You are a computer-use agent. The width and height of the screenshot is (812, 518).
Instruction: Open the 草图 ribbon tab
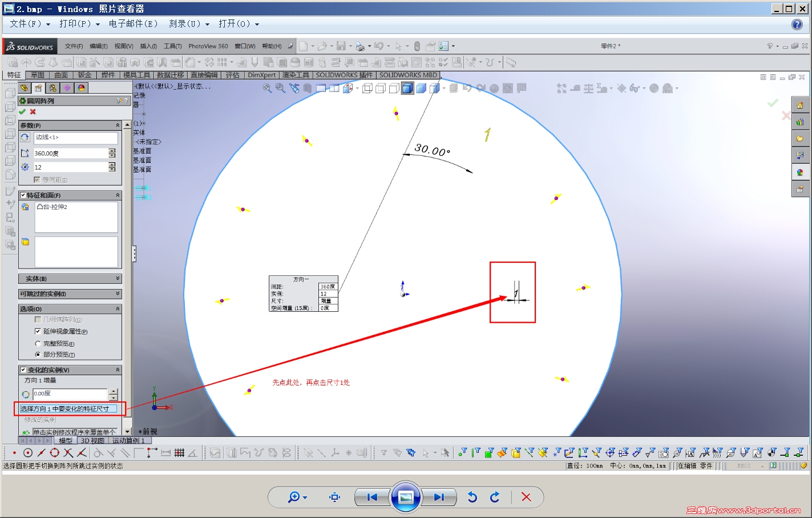pyautogui.click(x=38, y=75)
